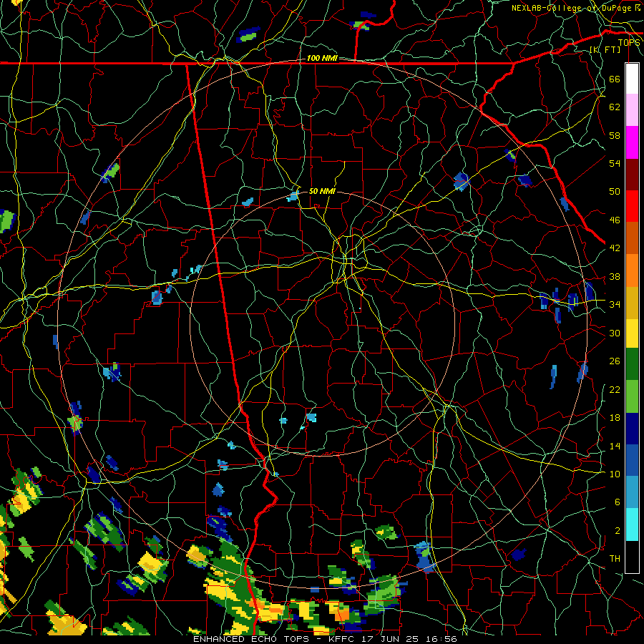Click the "KFFC" radar site identifier
This screenshot has height=644, width=644.
(x=343, y=639)
